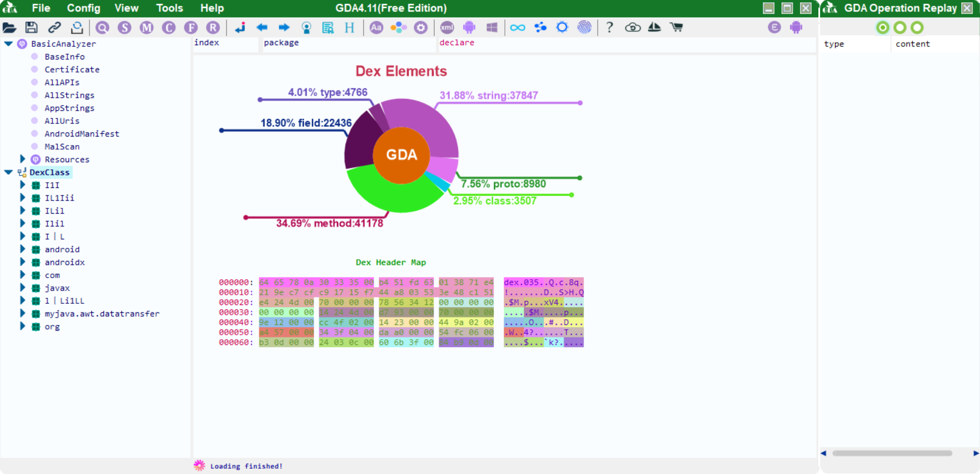Expand the androidx package node

tap(23, 262)
